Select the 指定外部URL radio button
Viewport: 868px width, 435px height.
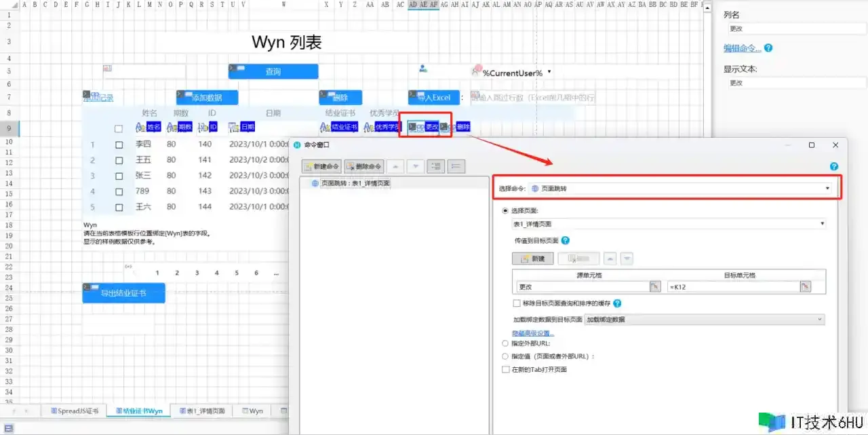click(x=505, y=343)
